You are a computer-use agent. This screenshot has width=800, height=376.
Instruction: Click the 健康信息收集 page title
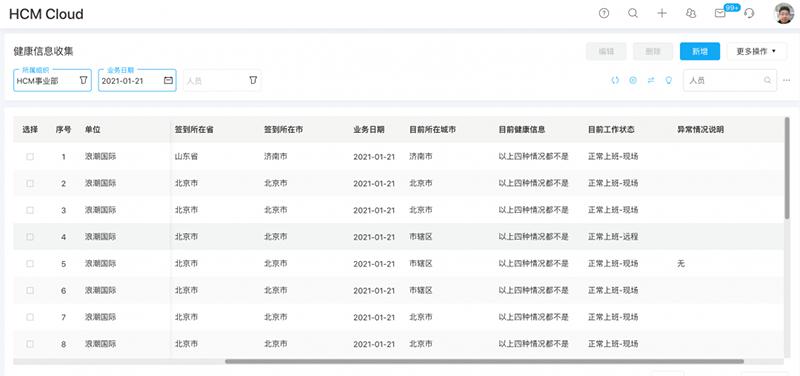point(43,52)
